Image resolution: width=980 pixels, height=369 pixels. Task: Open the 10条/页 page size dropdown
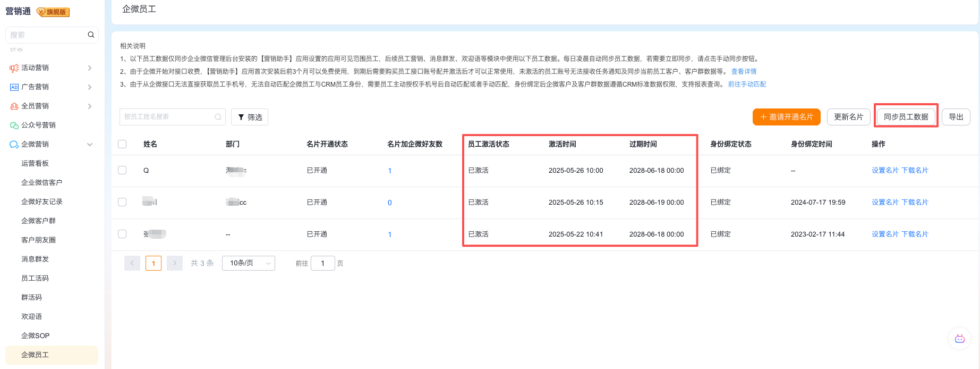click(249, 263)
